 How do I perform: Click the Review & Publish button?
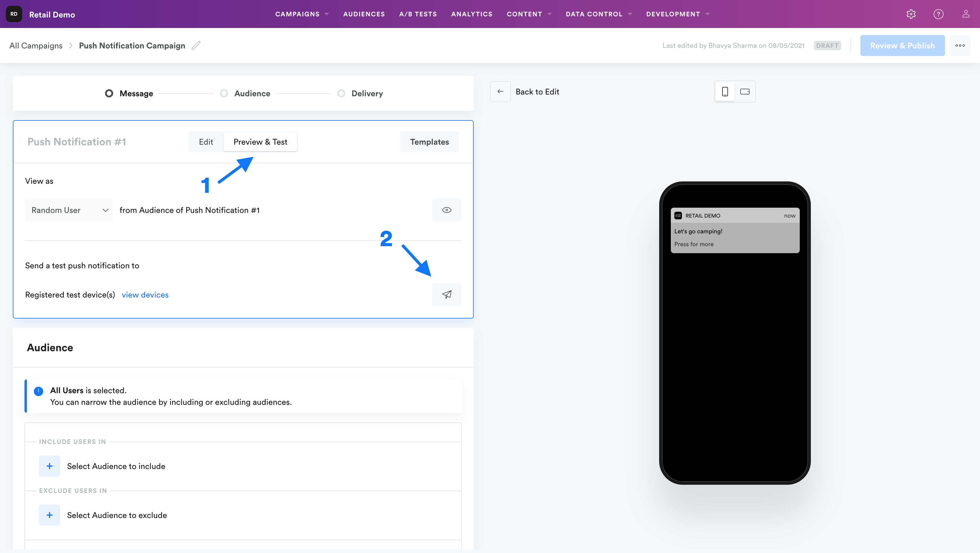902,45
